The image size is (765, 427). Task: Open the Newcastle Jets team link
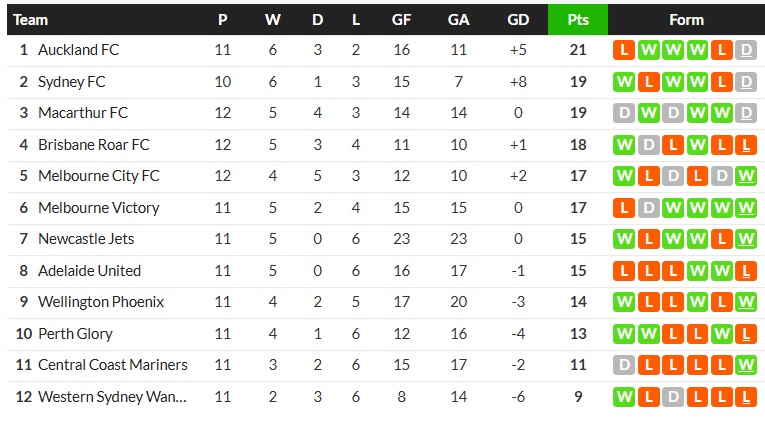(86, 239)
